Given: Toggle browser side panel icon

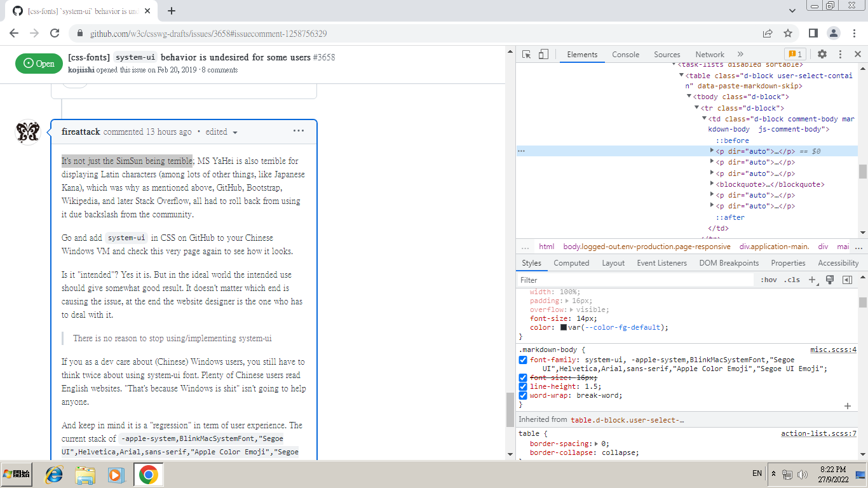Looking at the screenshot, I should (813, 33).
